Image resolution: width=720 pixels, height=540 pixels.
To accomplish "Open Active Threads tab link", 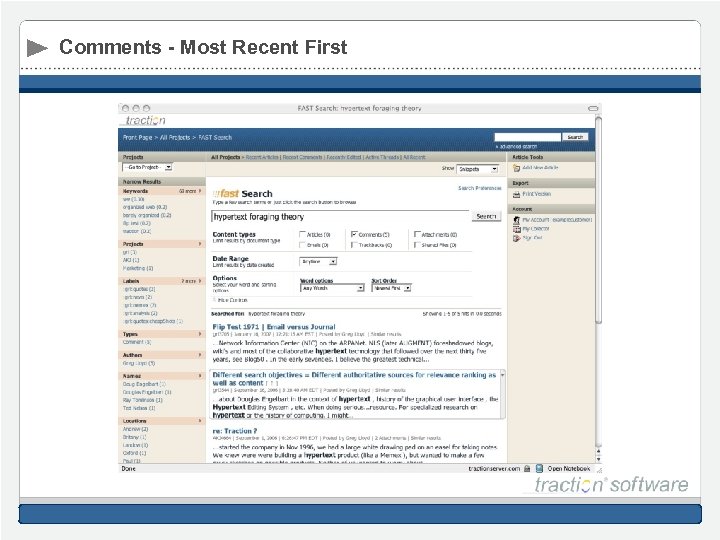I will tap(382, 157).
